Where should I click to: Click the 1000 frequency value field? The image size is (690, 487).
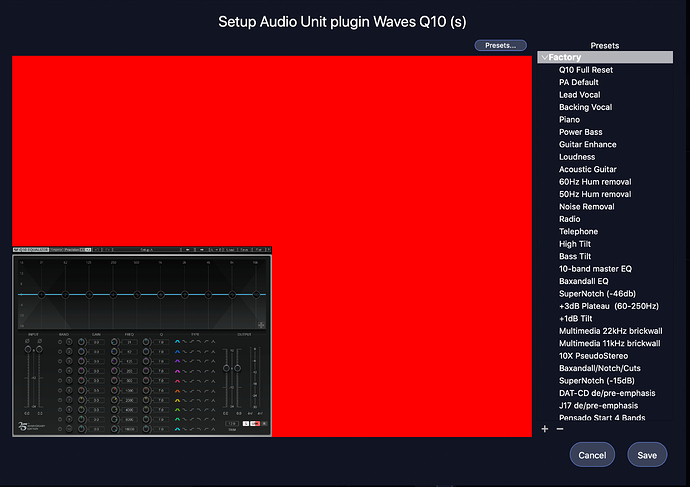(129, 391)
